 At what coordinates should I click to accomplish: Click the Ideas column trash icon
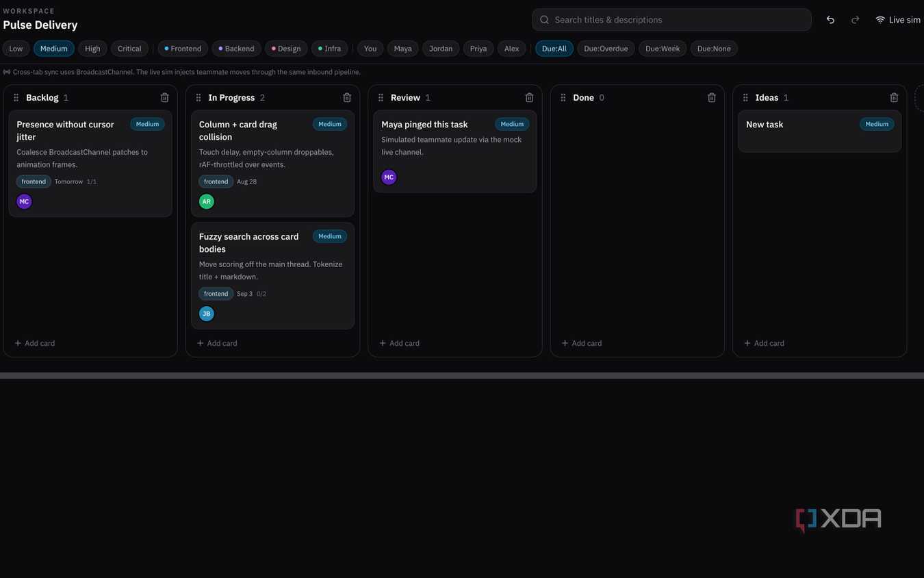click(894, 97)
